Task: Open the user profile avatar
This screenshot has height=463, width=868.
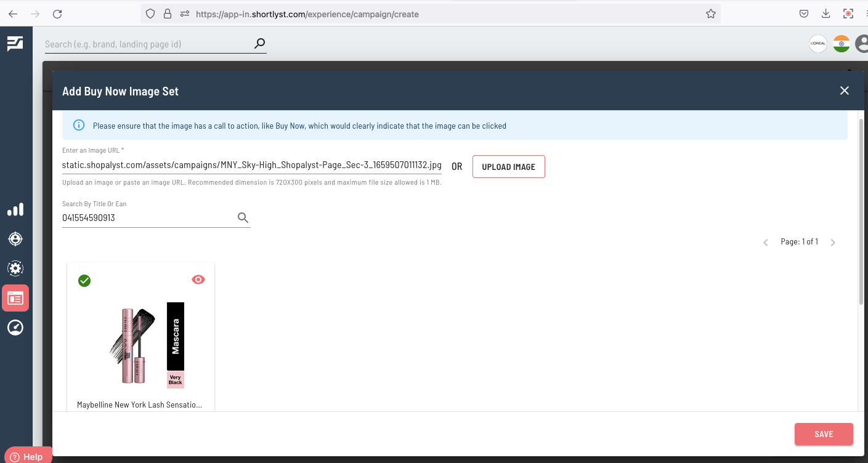Action: (x=862, y=44)
